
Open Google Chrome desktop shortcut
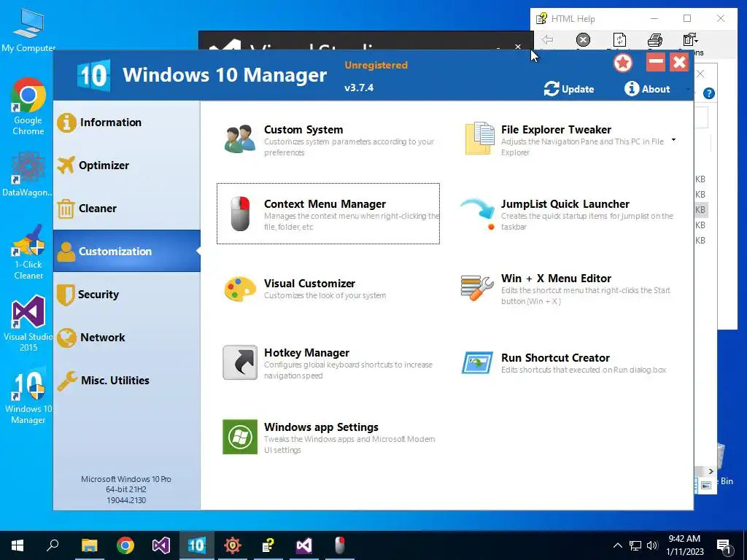coord(28,106)
